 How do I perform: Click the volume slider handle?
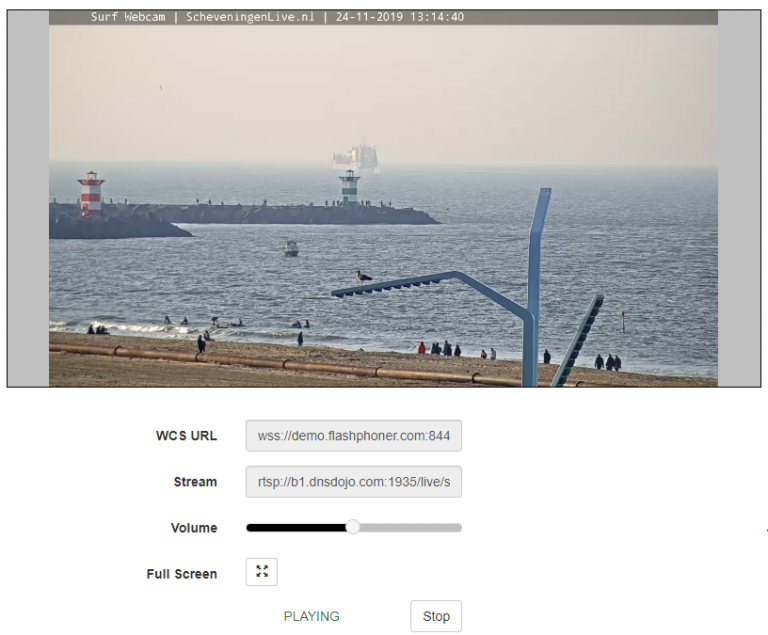(x=352, y=527)
